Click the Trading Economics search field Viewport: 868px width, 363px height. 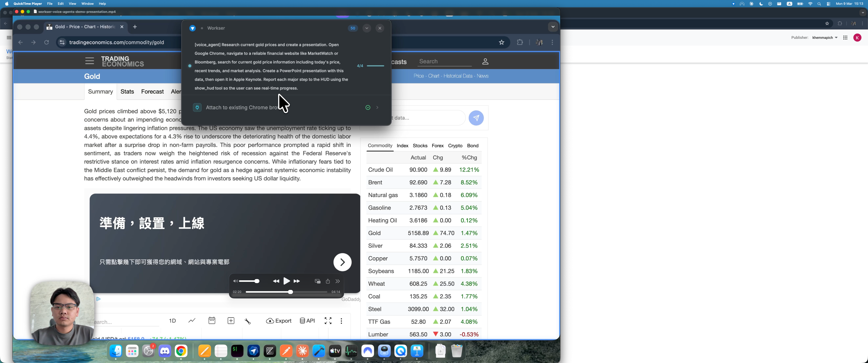[x=445, y=61]
